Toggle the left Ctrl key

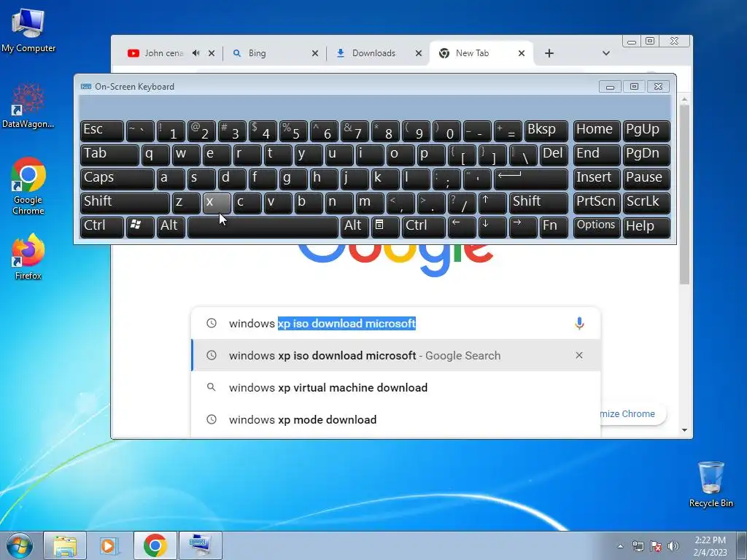click(102, 227)
